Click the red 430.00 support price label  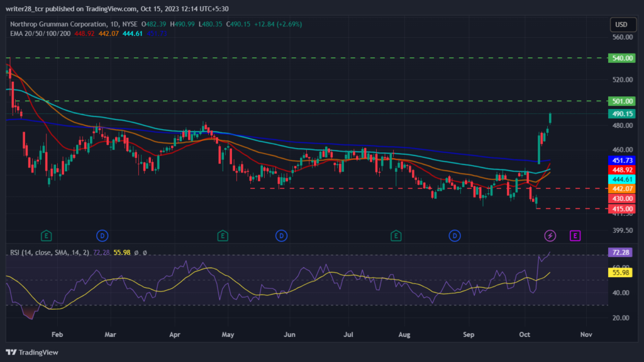(622, 199)
